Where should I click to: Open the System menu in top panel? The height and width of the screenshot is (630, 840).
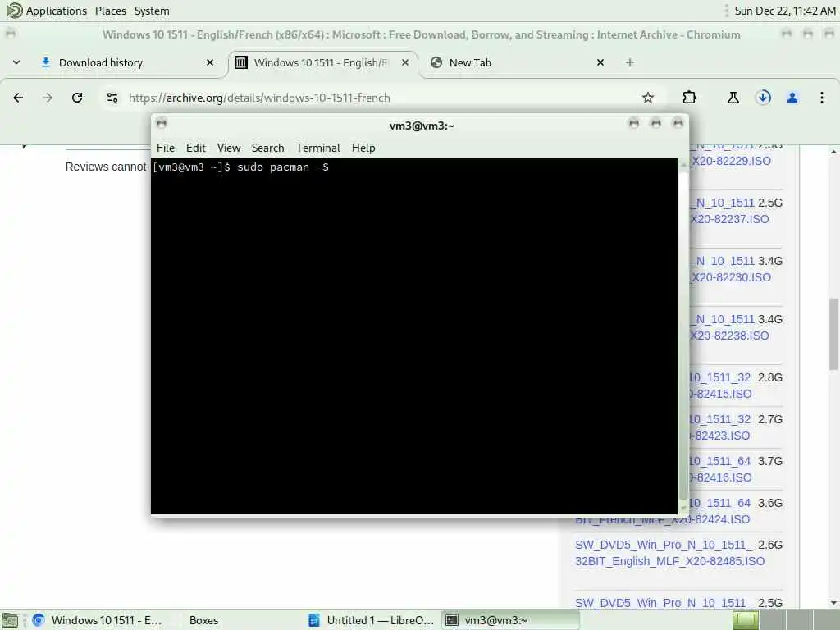pyautogui.click(x=152, y=11)
